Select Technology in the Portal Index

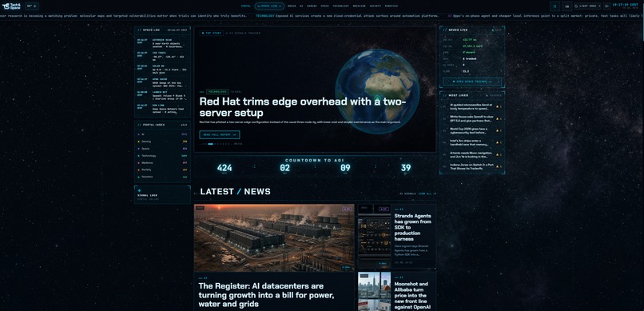[163, 156]
